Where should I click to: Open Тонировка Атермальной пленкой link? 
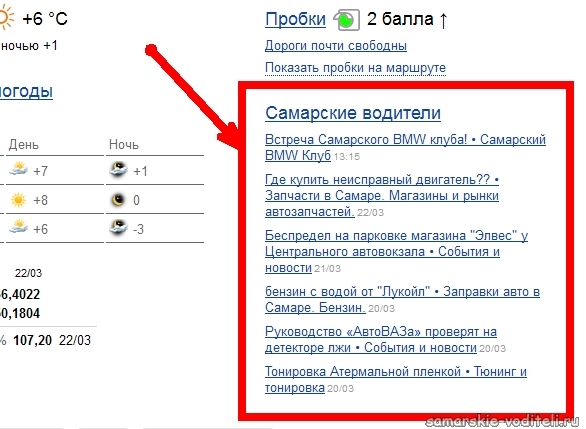pos(396,379)
